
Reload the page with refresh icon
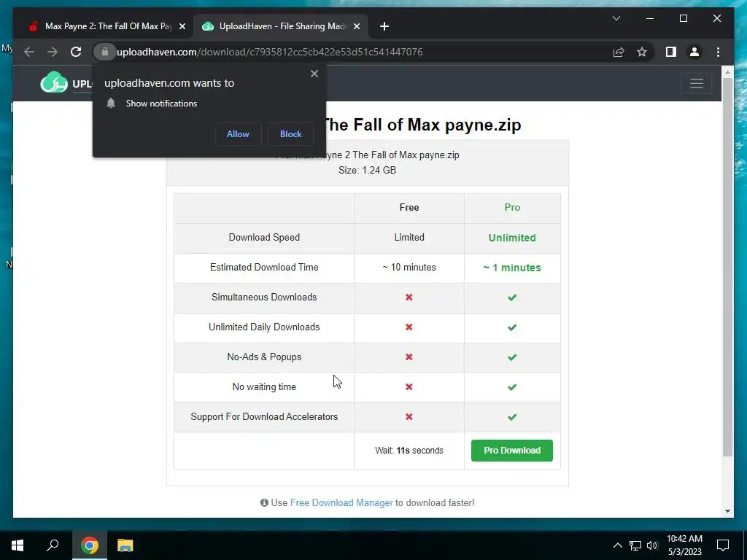(x=76, y=52)
